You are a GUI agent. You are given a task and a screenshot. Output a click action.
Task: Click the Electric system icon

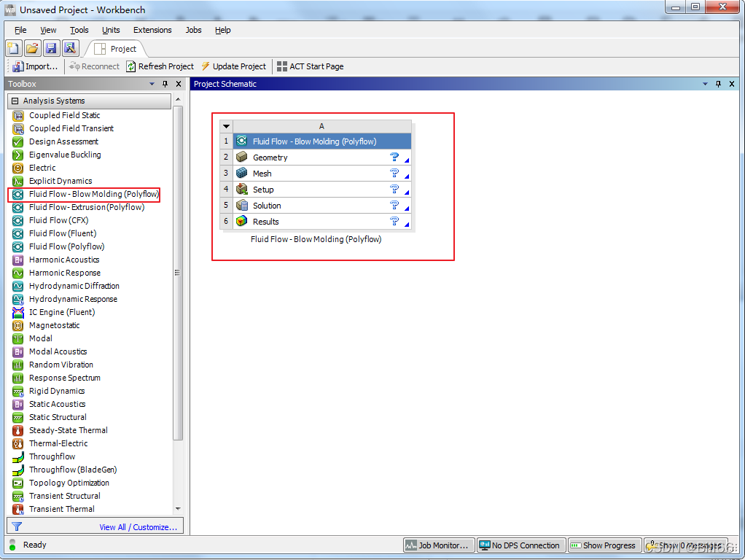point(17,168)
